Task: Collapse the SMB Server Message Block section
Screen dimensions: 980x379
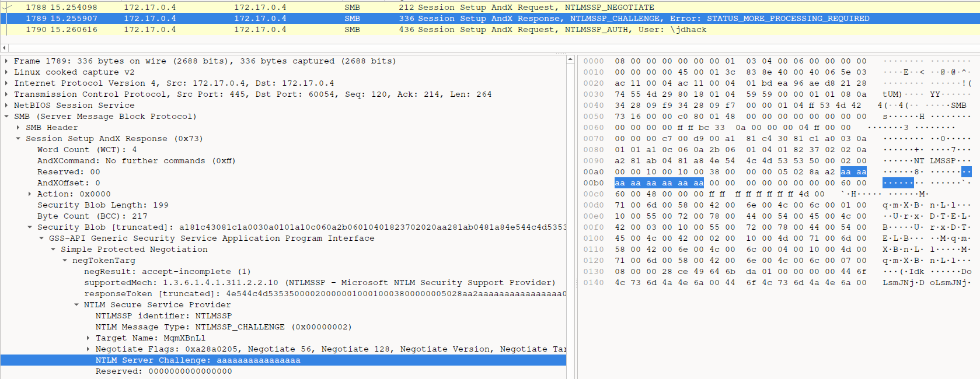Action: pos(6,117)
